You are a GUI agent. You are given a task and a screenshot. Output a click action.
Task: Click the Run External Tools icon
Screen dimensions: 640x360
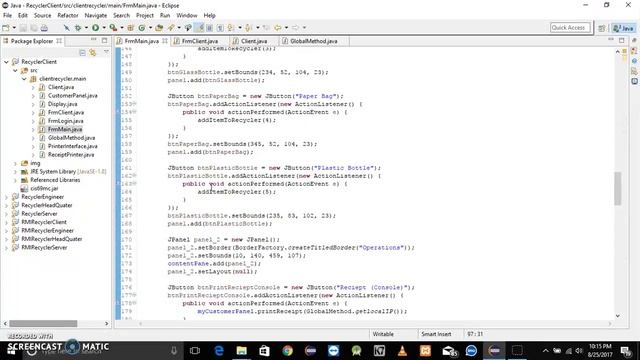coord(113,28)
